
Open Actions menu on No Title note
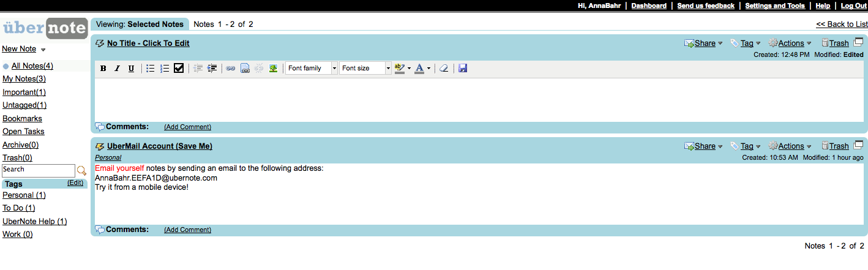coord(790,43)
